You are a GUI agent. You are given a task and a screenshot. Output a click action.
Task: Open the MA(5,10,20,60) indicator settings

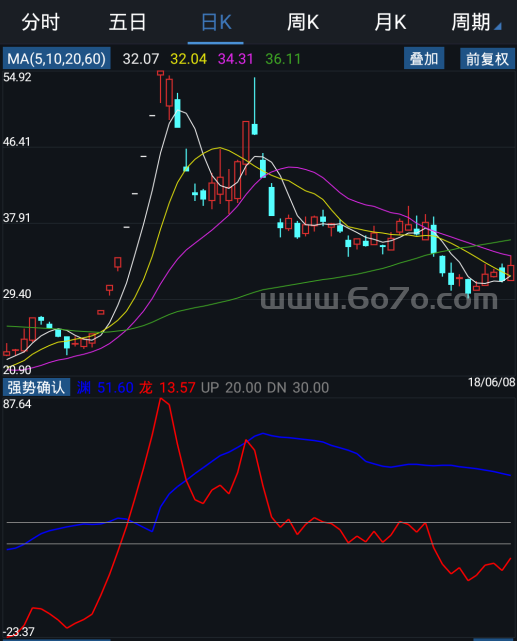coord(56,58)
